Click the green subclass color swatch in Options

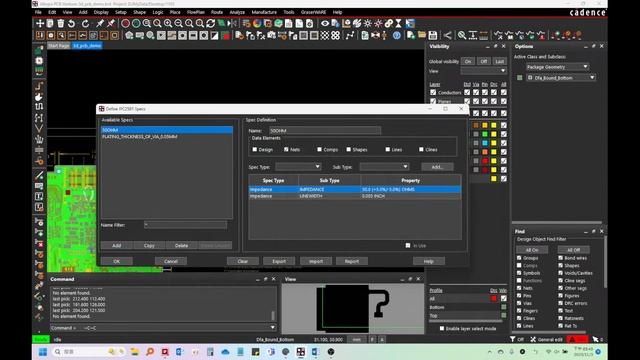[x=520, y=78]
